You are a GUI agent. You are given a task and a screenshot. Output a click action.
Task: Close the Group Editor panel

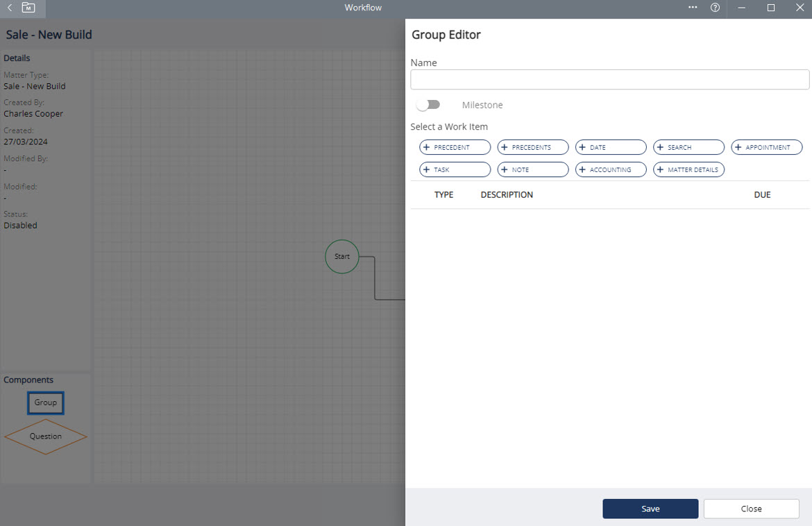[751, 509]
